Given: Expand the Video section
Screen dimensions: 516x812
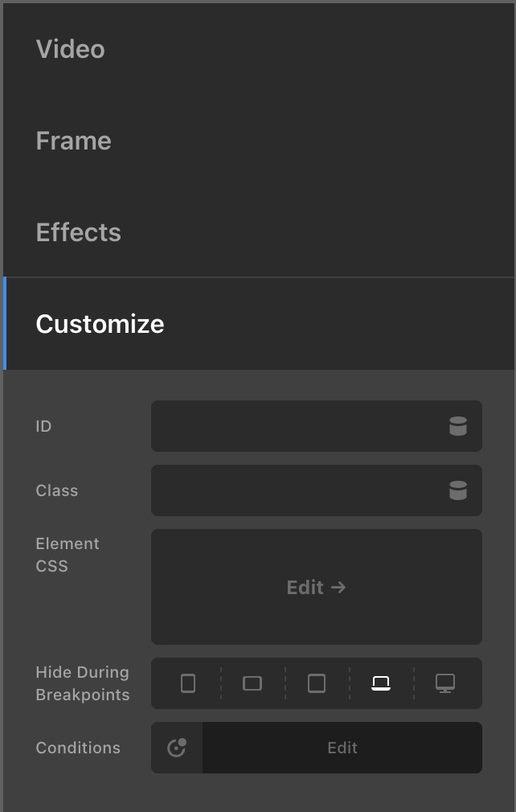Looking at the screenshot, I should click(x=71, y=49).
